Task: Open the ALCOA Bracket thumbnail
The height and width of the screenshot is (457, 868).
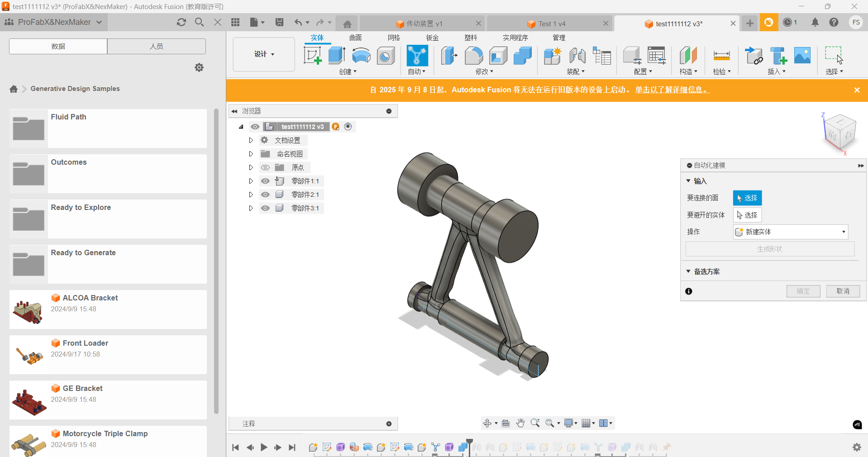Action: pos(29,310)
